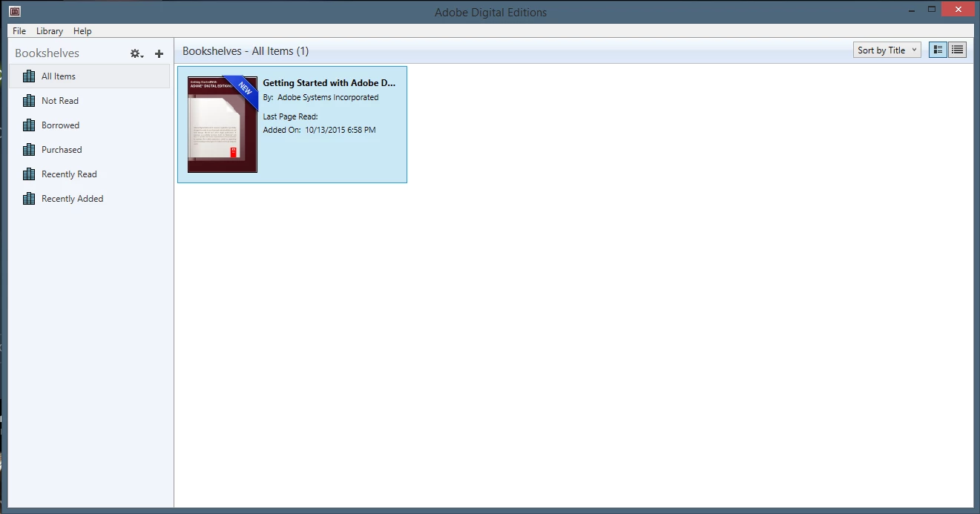Select the Purchased label in the bookshelf list
Image resolution: width=980 pixels, height=514 pixels.
(x=62, y=150)
